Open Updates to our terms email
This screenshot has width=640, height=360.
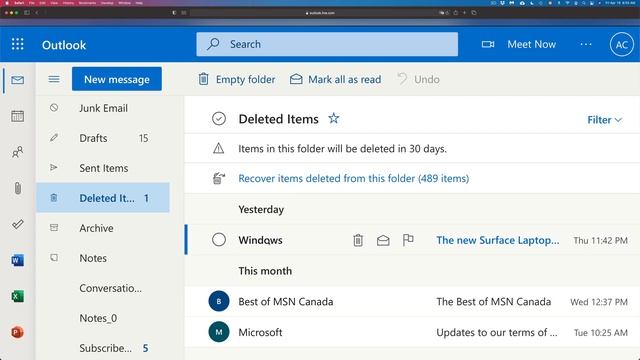tap(497, 332)
